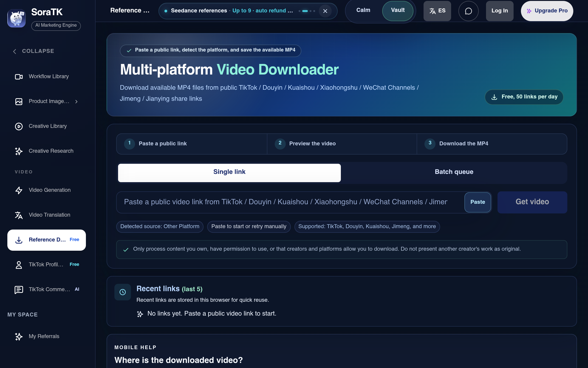Click the announcement carousel pagination dots
Screen dimensions: 588x368
307,11
